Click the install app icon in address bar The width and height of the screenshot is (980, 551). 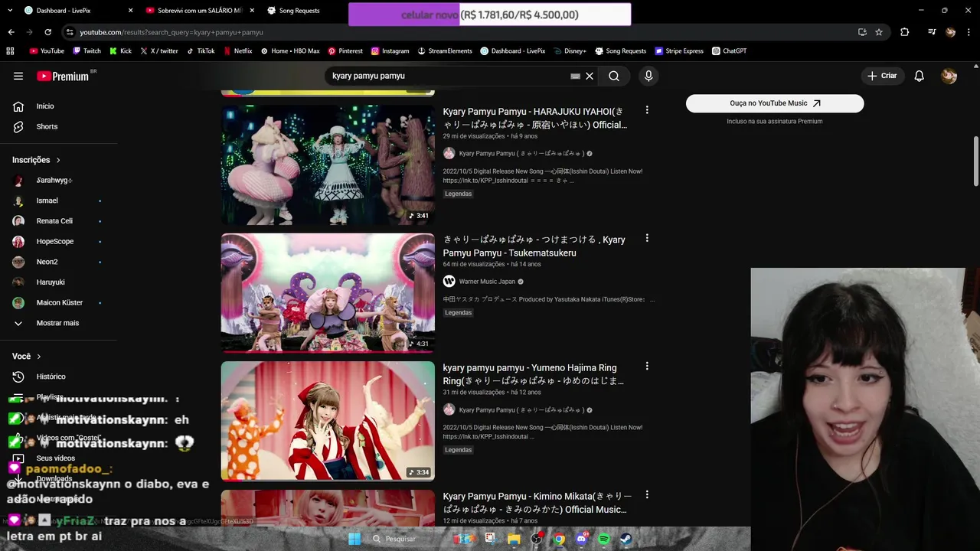(862, 32)
